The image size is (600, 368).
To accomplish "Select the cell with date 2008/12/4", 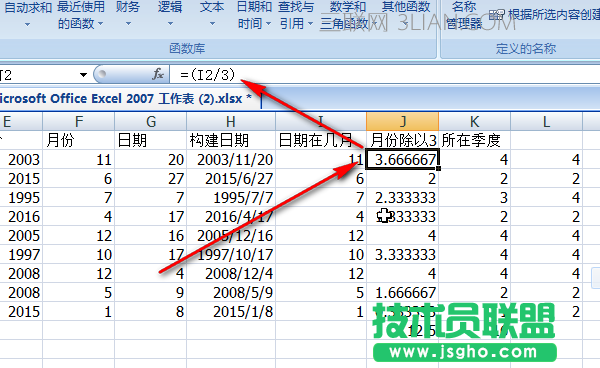I will coord(231,274).
